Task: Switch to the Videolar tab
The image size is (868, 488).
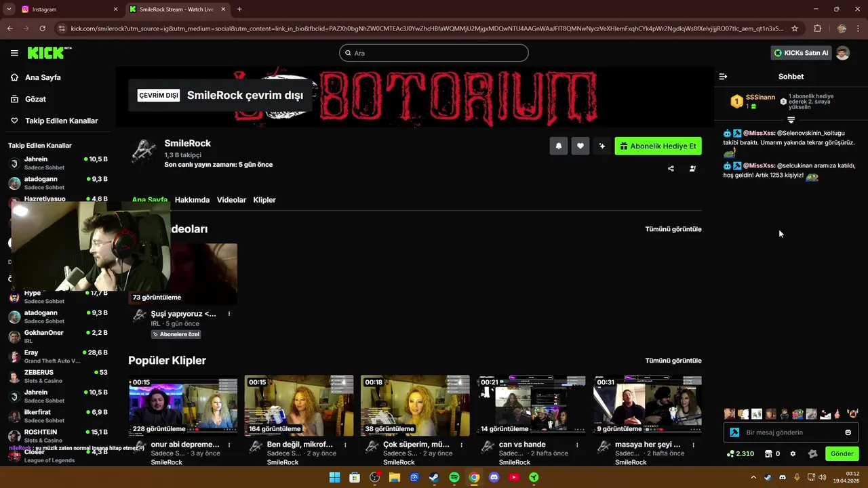Action: [x=231, y=200]
